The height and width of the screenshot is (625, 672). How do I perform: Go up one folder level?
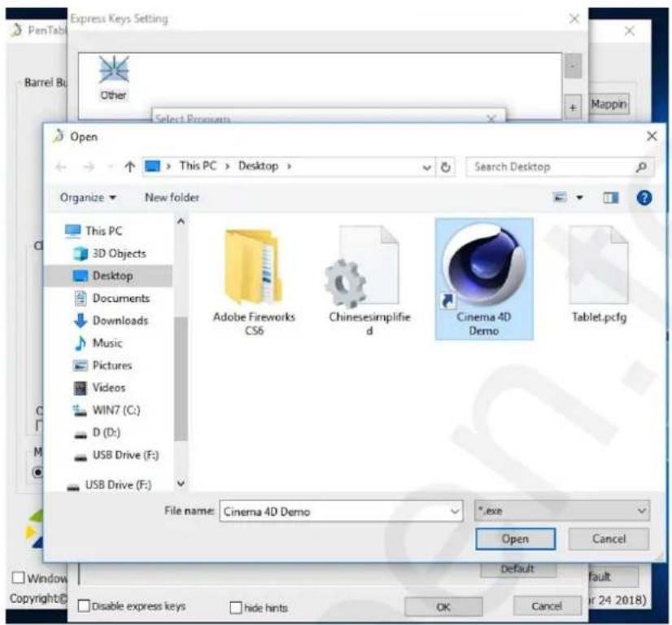[x=130, y=166]
